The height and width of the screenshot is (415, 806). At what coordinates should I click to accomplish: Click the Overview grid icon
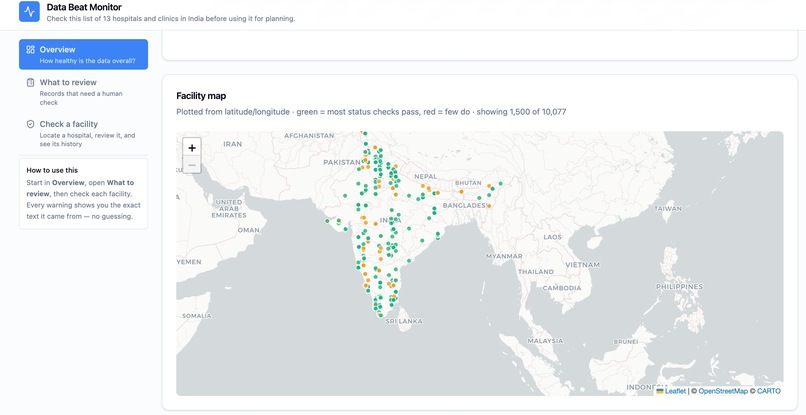pos(30,49)
